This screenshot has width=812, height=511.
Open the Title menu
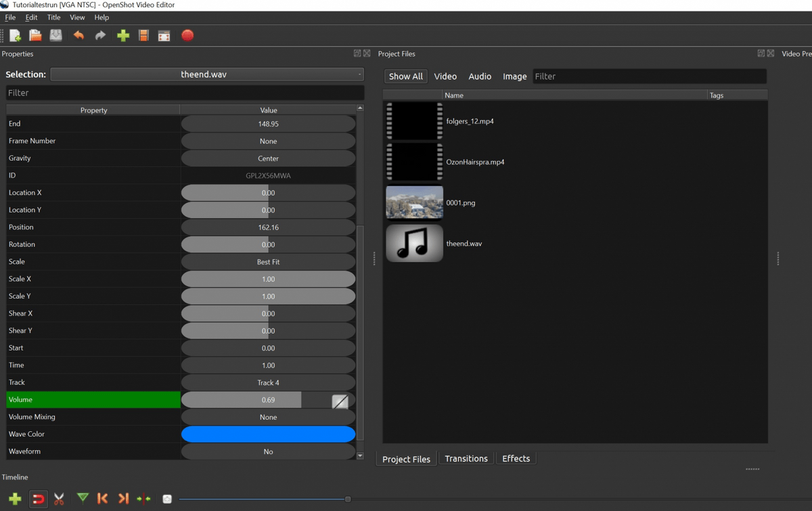pos(53,17)
